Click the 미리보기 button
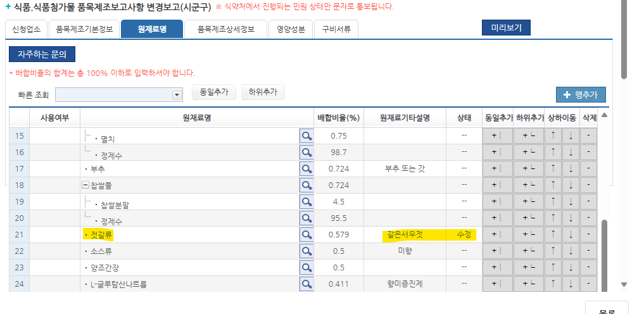This screenshot has width=644, height=314. (506, 28)
